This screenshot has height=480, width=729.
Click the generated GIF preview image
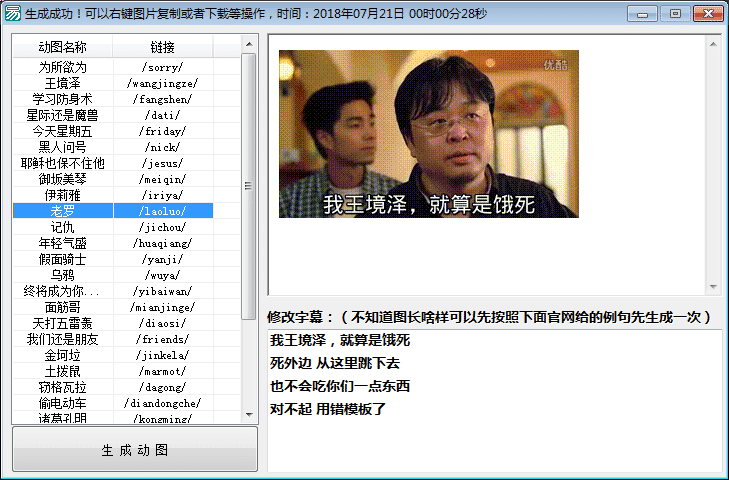point(428,134)
